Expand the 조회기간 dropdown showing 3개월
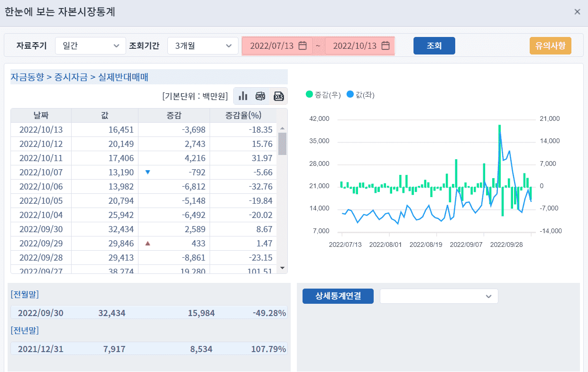 [x=203, y=46]
